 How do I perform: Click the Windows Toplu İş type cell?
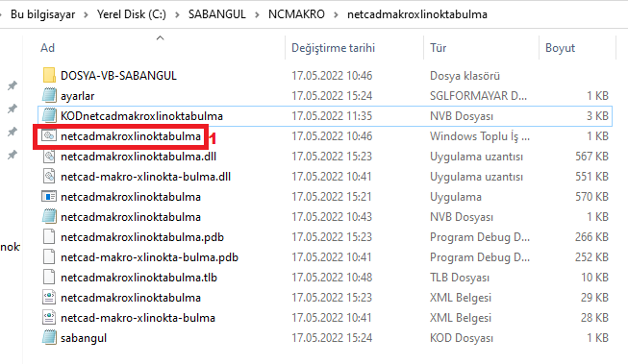[x=480, y=136]
